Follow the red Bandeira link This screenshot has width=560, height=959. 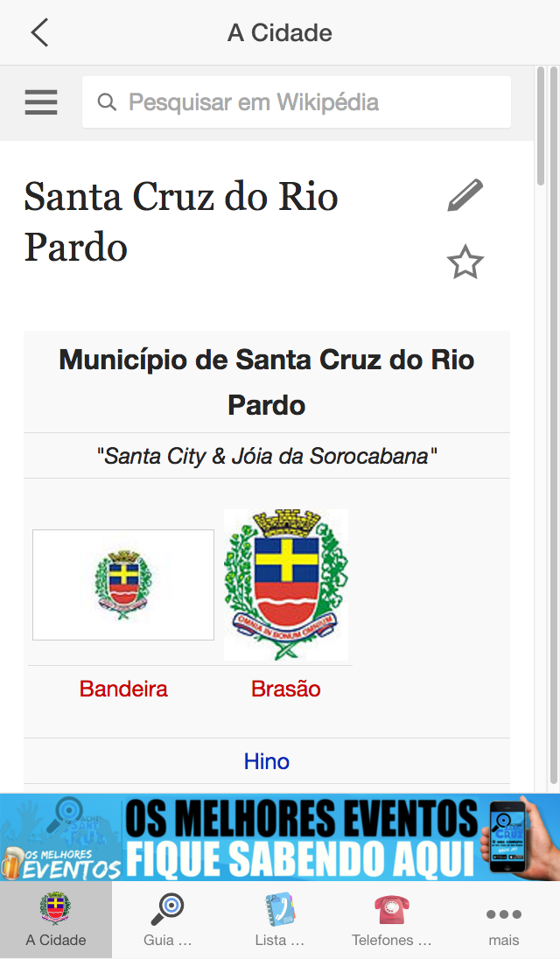point(123,689)
